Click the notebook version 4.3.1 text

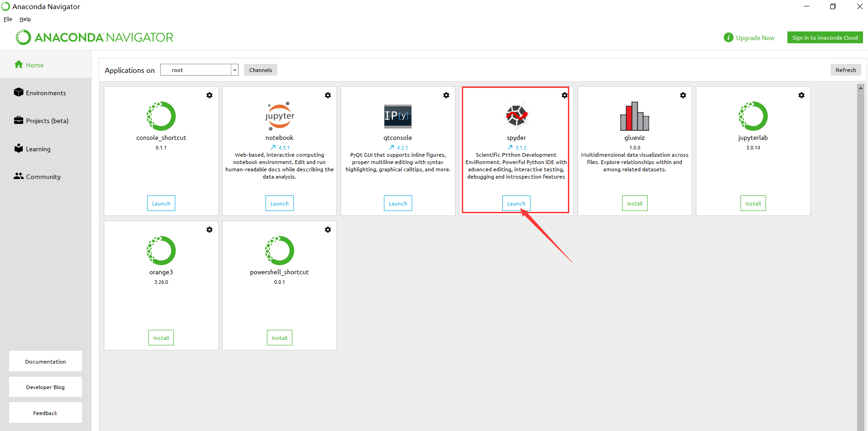point(284,148)
